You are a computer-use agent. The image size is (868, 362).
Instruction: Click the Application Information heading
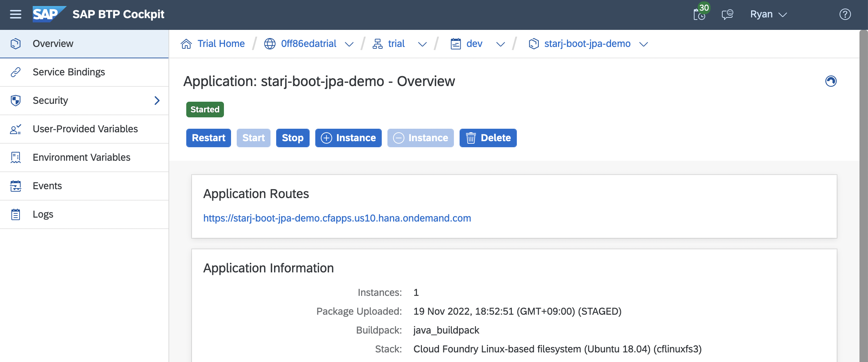(268, 268)
